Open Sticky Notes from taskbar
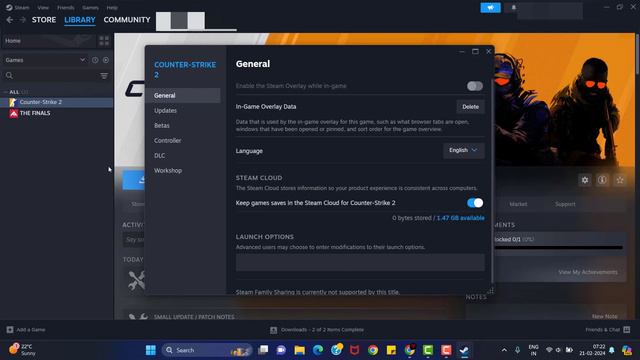640x360 pixels. coord(391,350)
